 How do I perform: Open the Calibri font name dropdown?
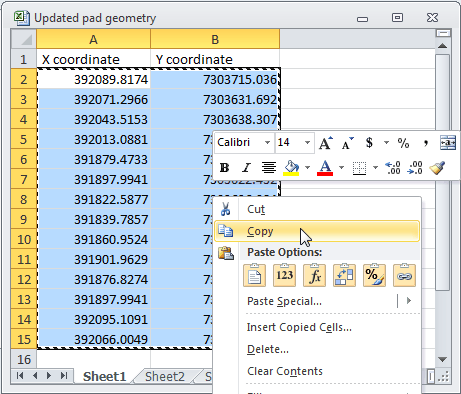pyautogui.click(x=267, y=143)
